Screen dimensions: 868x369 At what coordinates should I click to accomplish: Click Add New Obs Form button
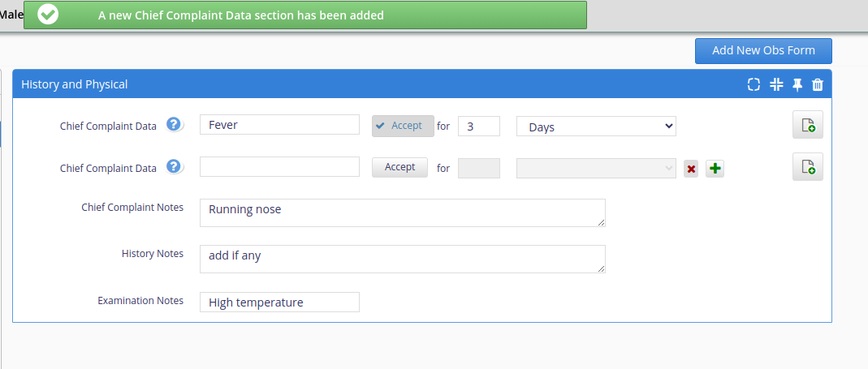pyautogui.click(x=763, y=51)
